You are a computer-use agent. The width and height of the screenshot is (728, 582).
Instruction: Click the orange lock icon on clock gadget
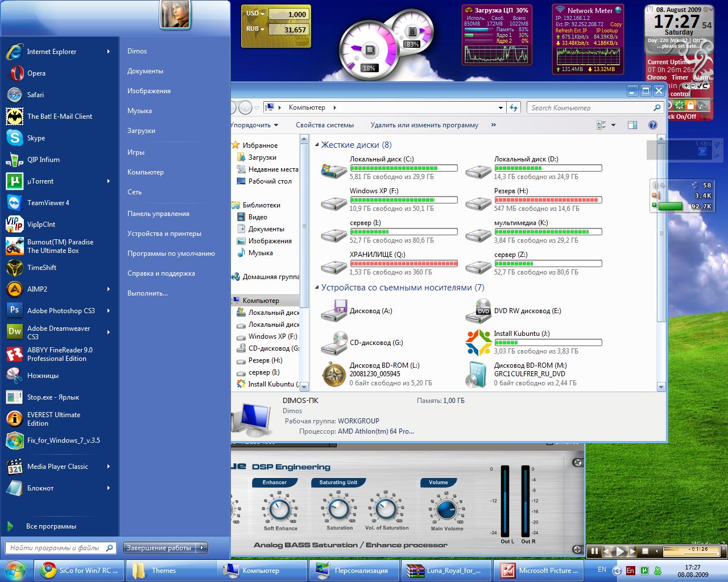(690, 105)
